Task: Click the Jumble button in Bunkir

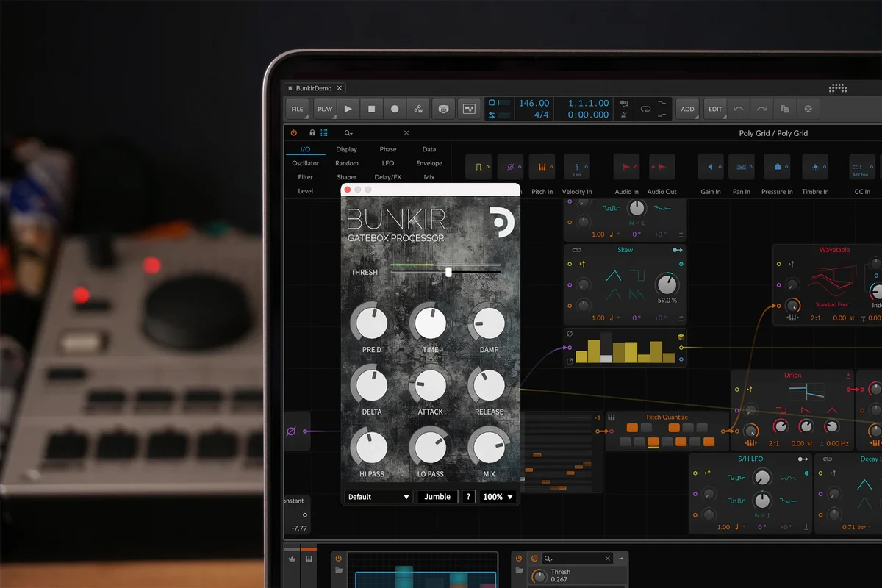Action: (x=437, y=497)
